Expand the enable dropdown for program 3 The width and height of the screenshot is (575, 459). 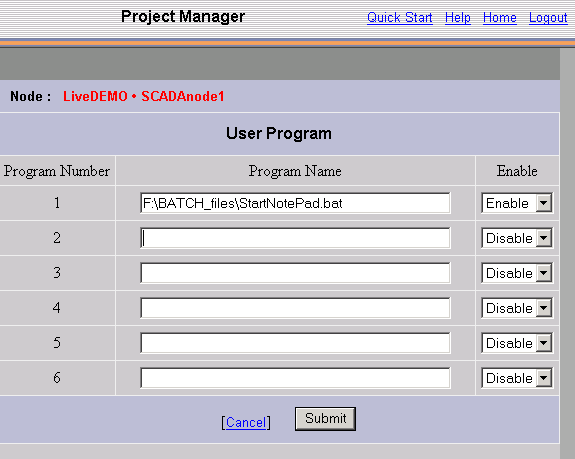(517, 273)
